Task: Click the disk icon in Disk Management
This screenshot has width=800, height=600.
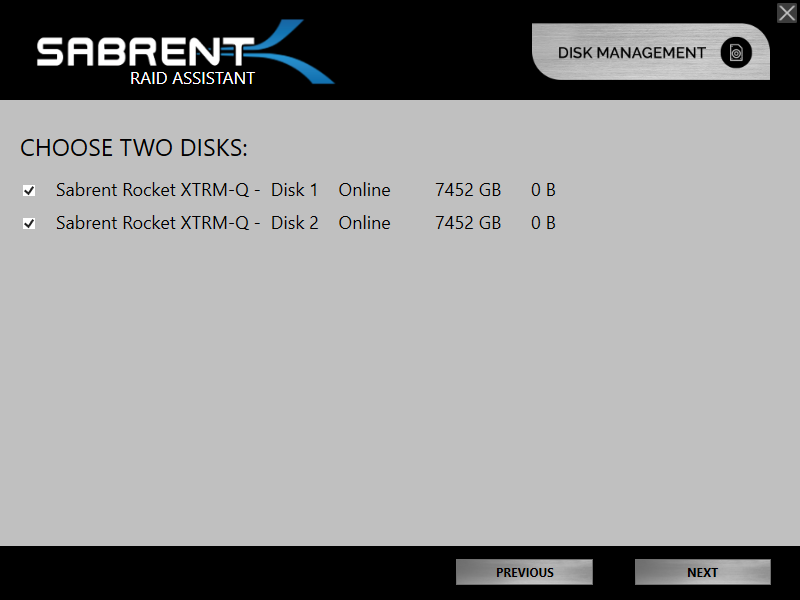Action: (736, 52)
